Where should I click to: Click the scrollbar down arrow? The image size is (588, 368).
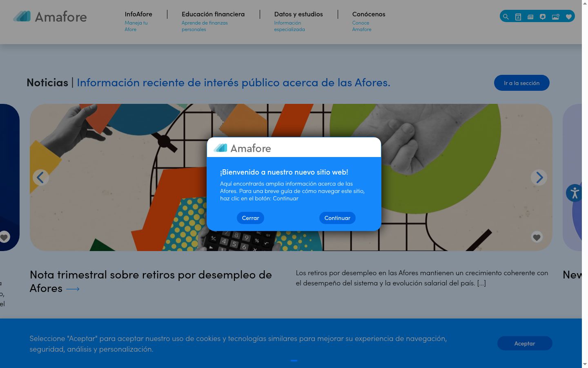[x=585, y=364]
